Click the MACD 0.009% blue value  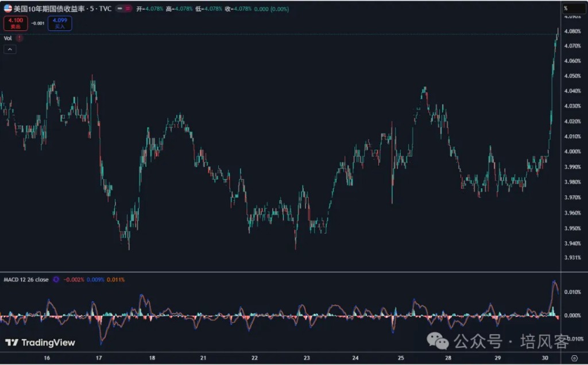click(95, 279)
